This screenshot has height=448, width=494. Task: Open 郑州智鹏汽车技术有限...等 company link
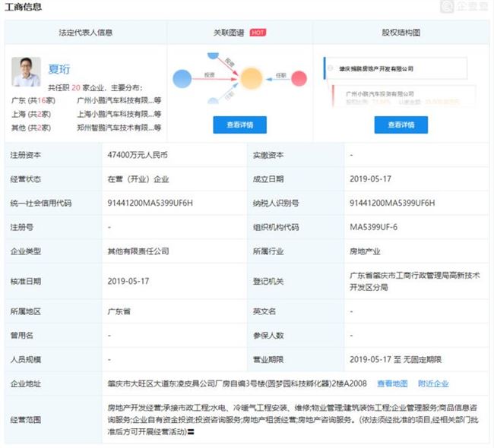click(119, 128)
